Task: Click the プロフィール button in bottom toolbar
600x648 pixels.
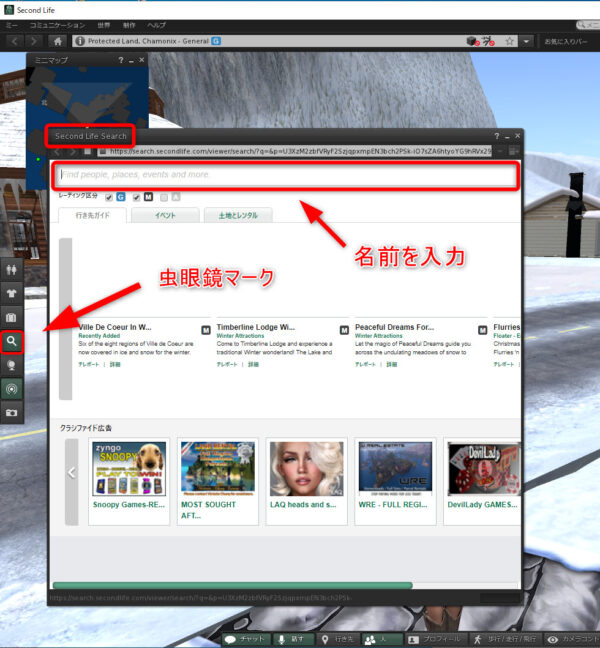Action: pyautogui.click(x=434, y=639)
